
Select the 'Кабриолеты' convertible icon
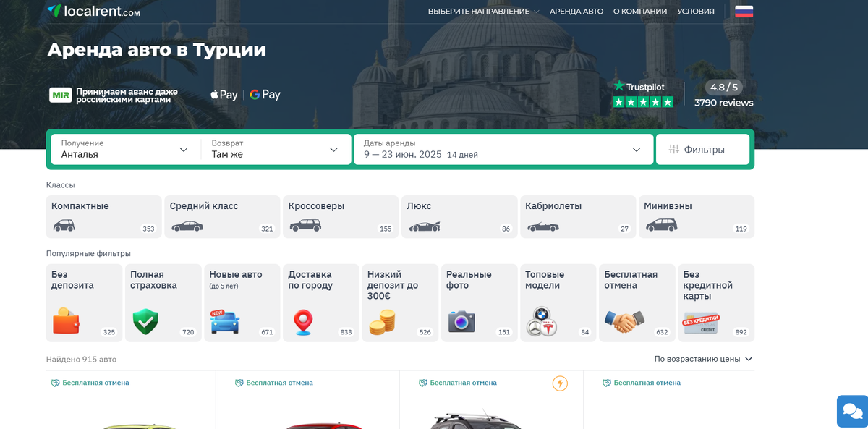point(544,226)
